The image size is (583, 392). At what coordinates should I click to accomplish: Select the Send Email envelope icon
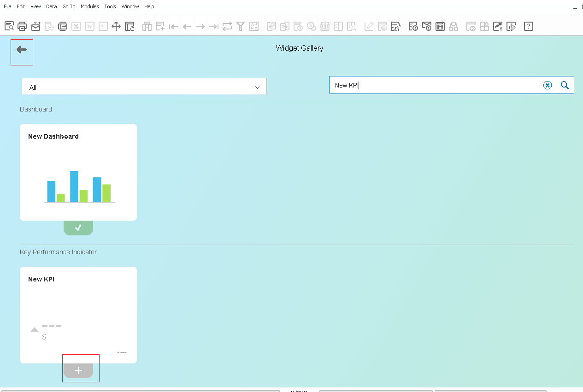pyautogui.click(x=35, y=26)
